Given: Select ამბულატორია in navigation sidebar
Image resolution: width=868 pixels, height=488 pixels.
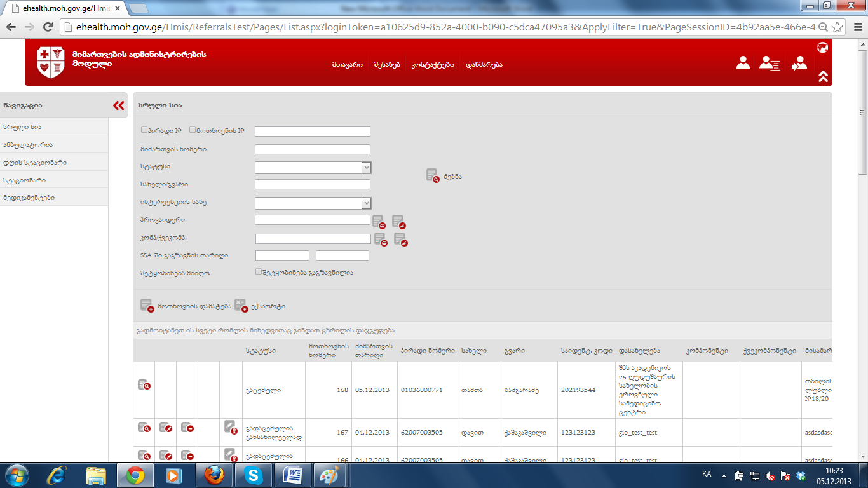Looking at the screenshot, I should [x=28, y=145].
